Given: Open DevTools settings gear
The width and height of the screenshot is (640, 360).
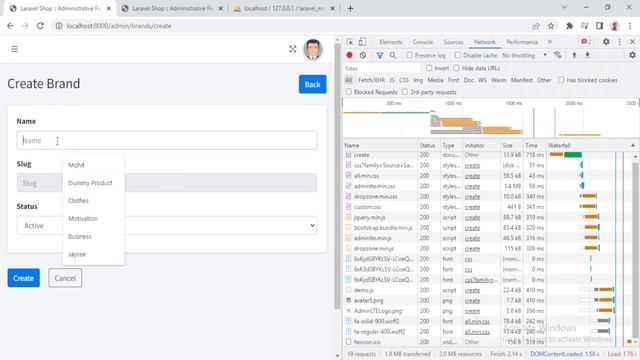Looking at the screenshot, I should coord(606,42).
